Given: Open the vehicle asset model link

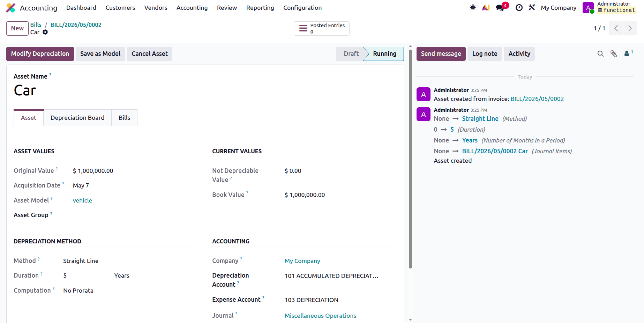Looking at the screenshot, I should point(83,200).
